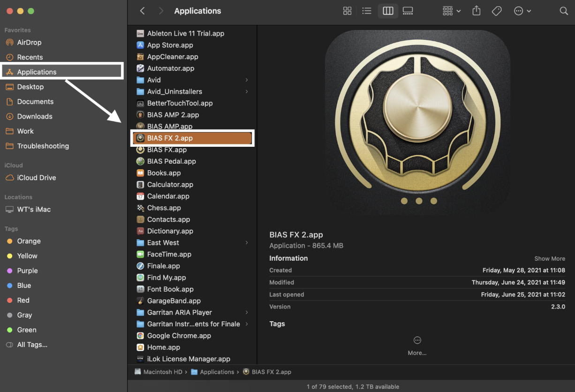The height and width of the screenshot is (392, 575).
Task: Select the Font Book.app icon
Action: click(x=140, y=289)
